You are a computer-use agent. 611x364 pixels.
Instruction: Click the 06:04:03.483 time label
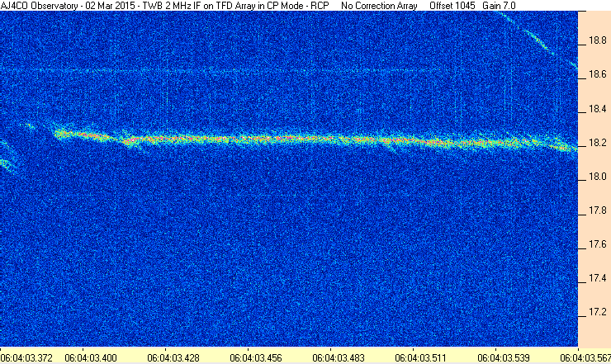pyautogui.click(x=339, y=357)
